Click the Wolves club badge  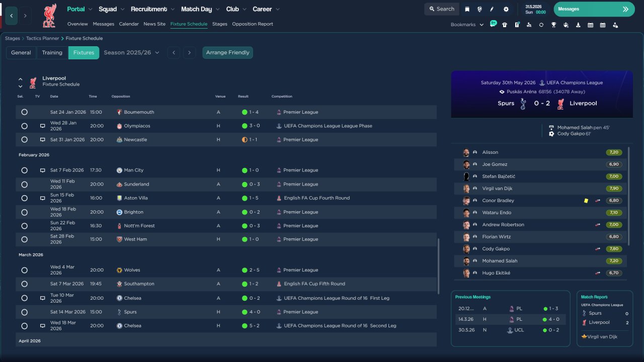tap(120, 270)
